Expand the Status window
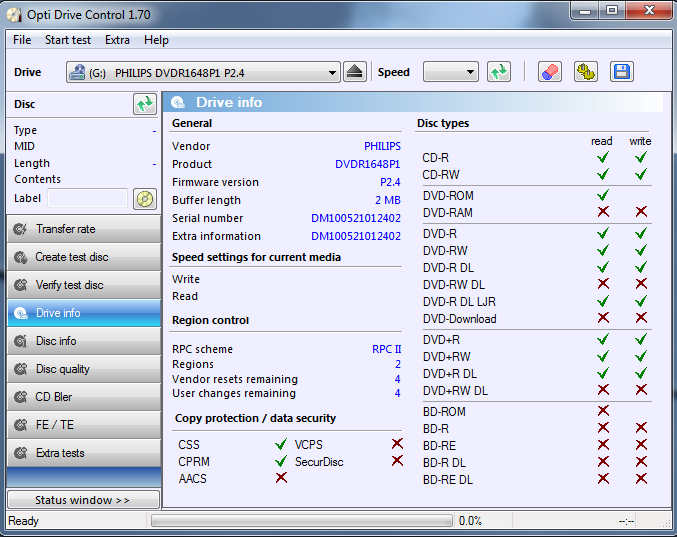Viewport: 677px width, 537px height. (x=84, y=500)
